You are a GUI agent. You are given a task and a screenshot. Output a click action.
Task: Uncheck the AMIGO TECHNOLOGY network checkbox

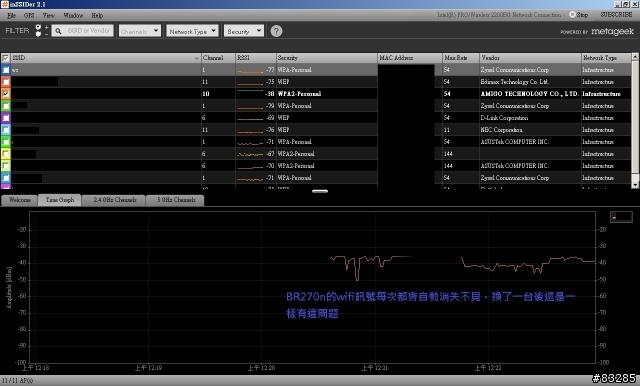(6, 94)
